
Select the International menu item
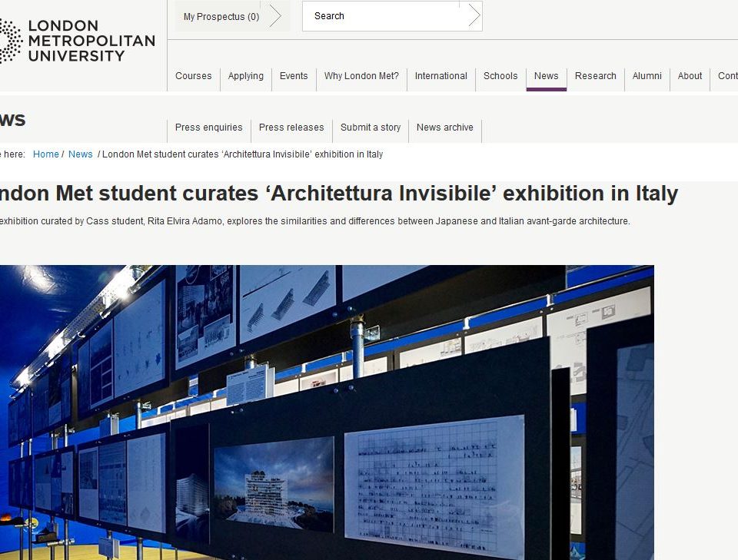[441, 76]
